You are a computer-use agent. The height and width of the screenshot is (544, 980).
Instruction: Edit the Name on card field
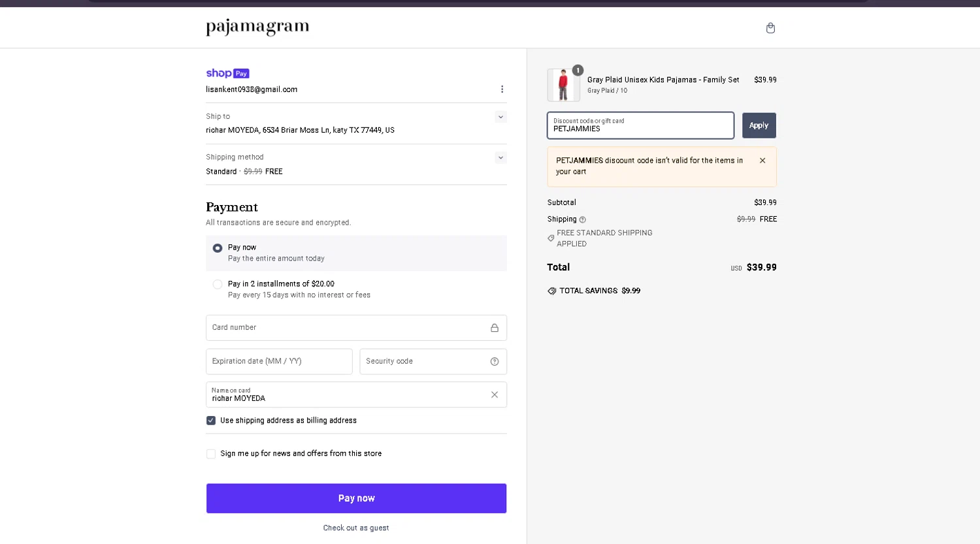[356, 394]
